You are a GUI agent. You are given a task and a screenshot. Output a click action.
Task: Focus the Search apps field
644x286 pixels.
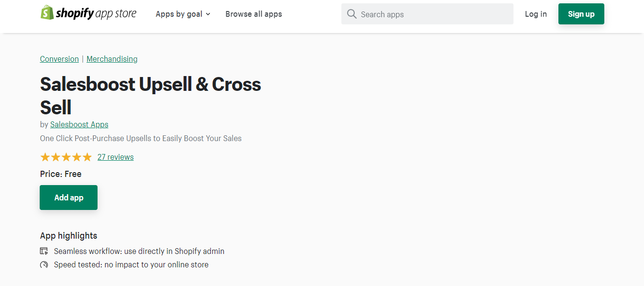tap(433, 14)
